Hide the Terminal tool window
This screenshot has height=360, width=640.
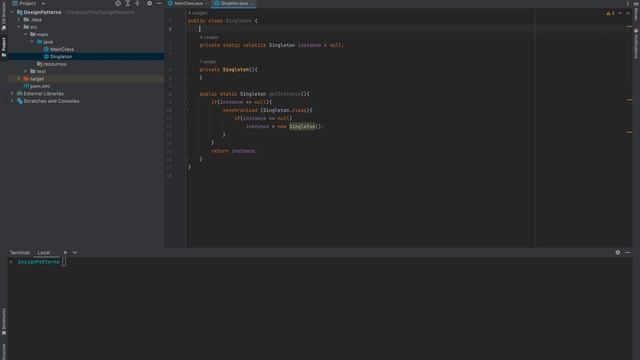(627, 253)
